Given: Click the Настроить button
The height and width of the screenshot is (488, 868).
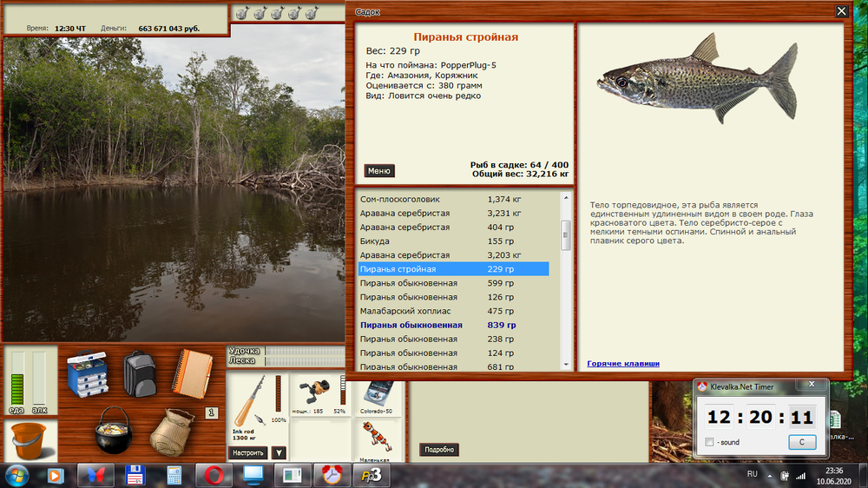Looking at the screenshot, I should 247,452.
